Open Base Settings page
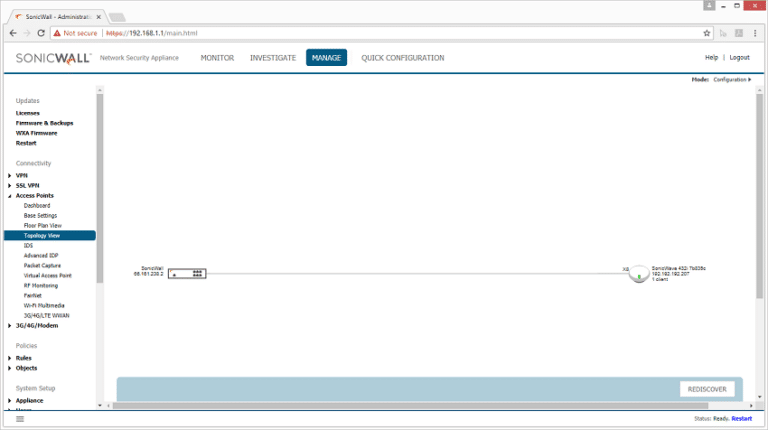Viewport: 768px width, 430px height. coord(40,215)
